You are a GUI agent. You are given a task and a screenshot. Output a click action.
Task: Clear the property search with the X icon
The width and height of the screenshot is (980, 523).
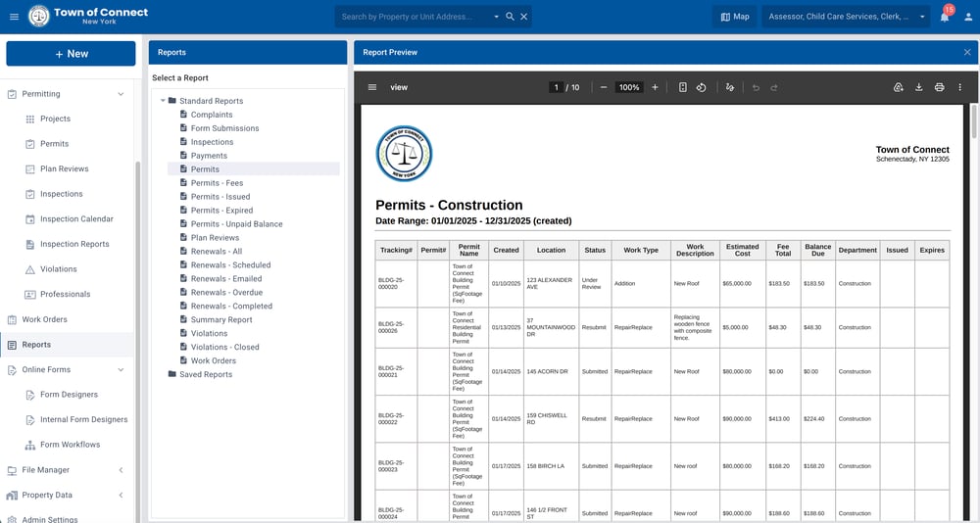pyautogui.click(x=524, y=17)
